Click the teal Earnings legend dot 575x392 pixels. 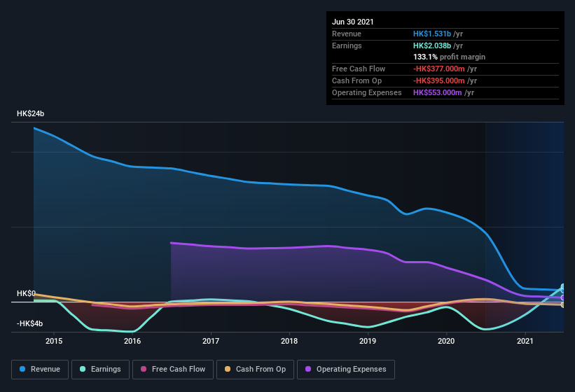[83, 369]
